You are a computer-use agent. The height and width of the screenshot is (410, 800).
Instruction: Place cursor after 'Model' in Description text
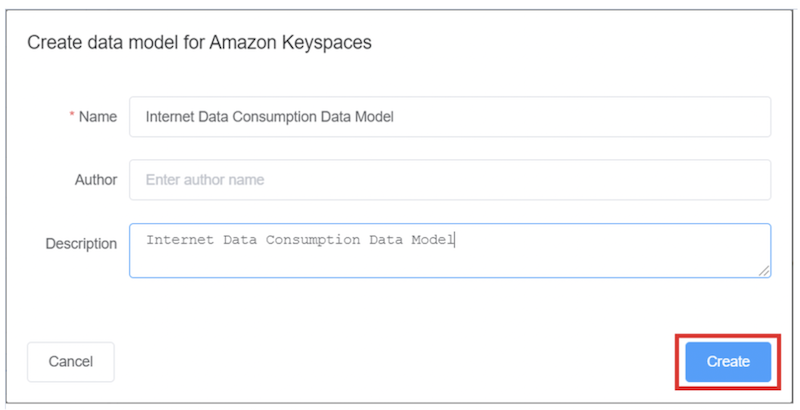(x=456, y=240)
